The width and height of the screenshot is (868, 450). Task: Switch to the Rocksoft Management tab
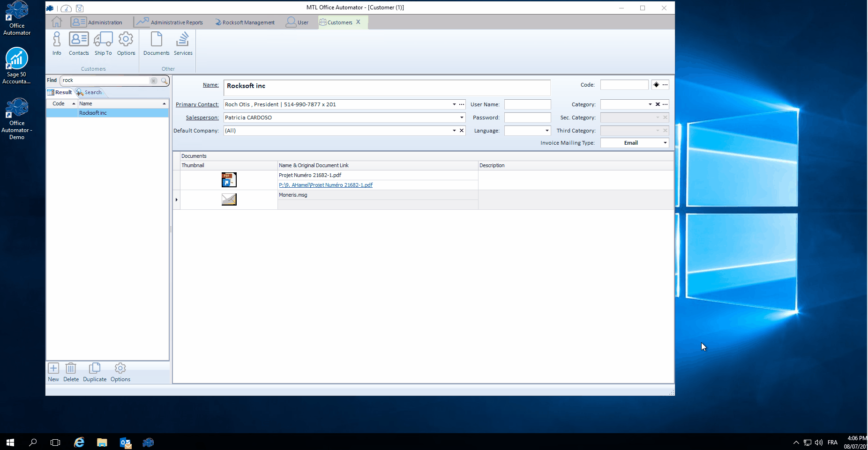coord(245,22)
